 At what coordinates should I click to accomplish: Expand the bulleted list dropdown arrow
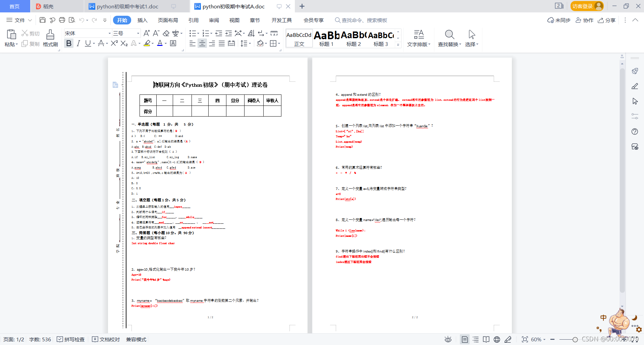(198, 33)
